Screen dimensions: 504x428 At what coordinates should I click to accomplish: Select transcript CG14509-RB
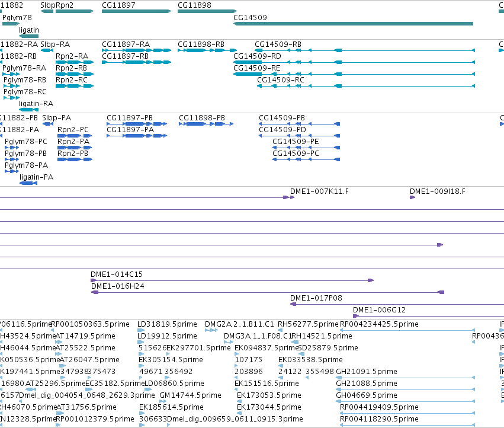point(278,44)
